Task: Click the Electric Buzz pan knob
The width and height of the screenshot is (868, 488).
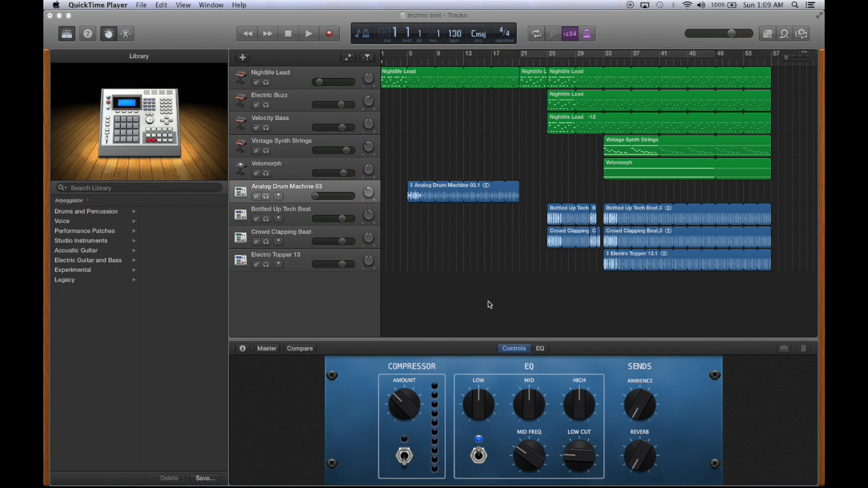Action: [368, 102]
